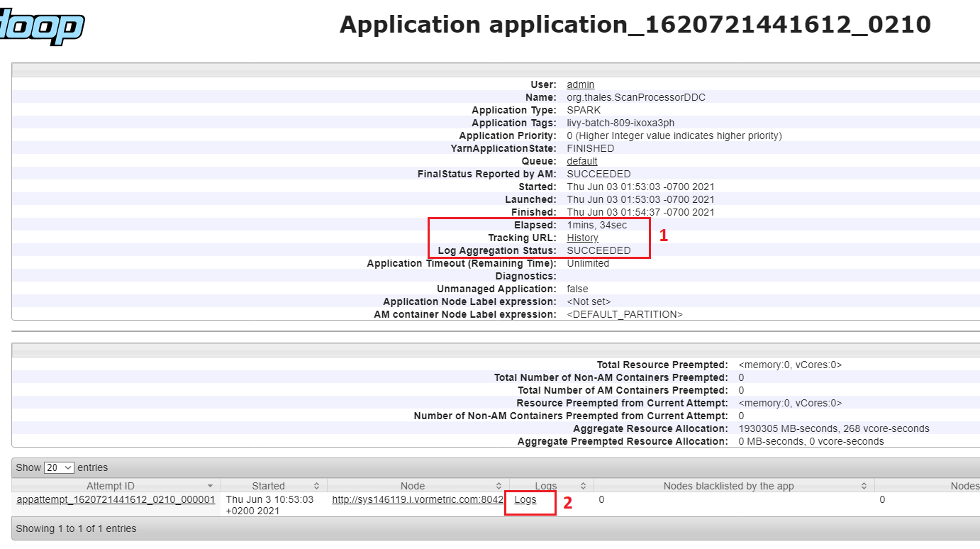Viewport: 980px width, 549px height.
Task: Open the admin user link
Action: (580, 84)
